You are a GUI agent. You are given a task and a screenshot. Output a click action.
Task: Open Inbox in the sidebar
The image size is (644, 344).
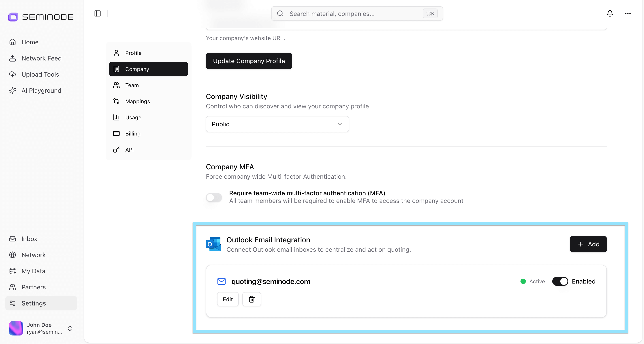pos(29,239)
